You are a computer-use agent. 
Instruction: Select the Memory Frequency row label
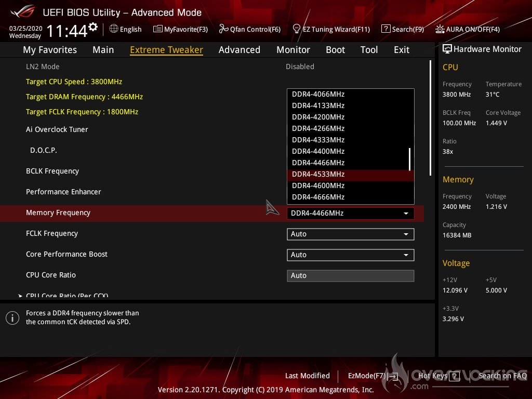[58, 212]
